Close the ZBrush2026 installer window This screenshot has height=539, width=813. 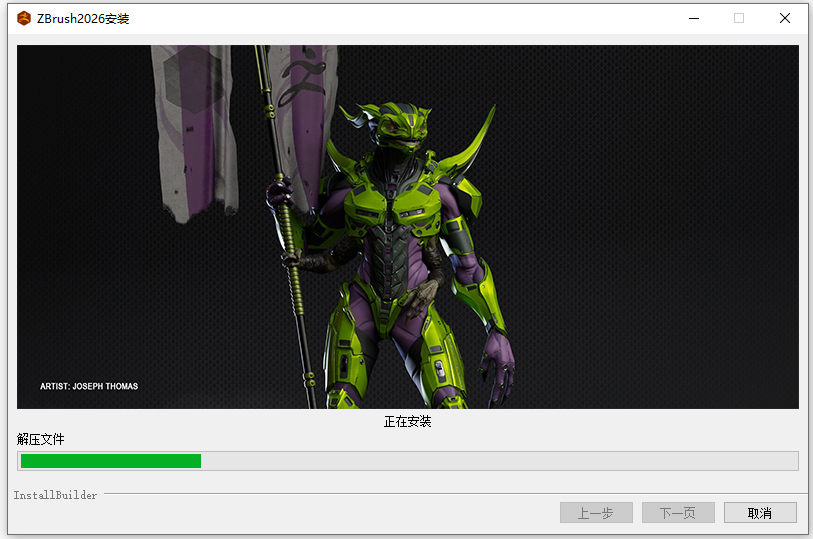[785, 18]
